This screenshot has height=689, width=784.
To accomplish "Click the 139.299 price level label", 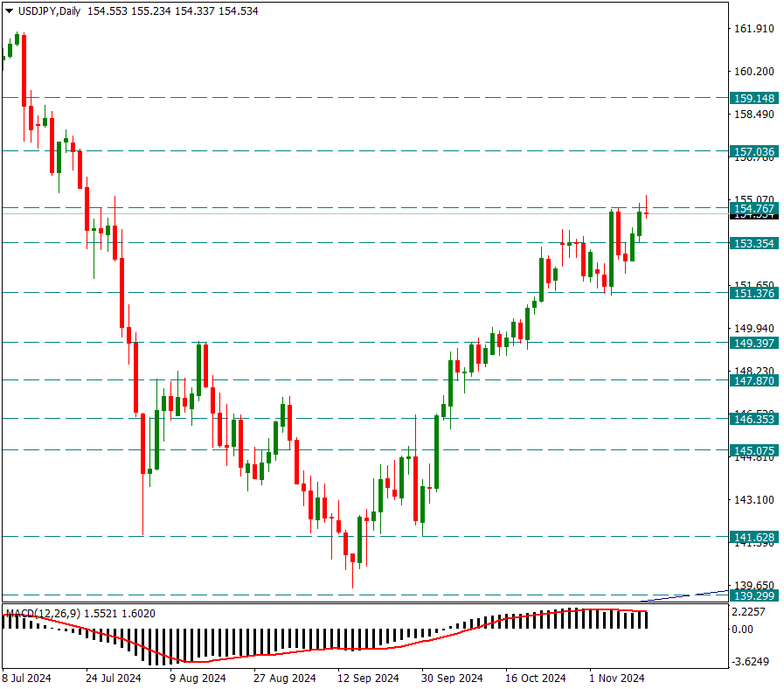I will pyautogui.click(x=753, y=595).
